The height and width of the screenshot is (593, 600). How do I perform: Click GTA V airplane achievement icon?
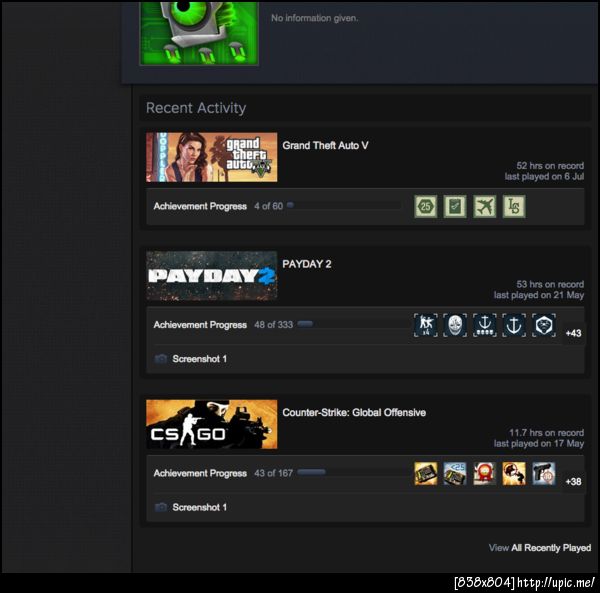point(484,207)
